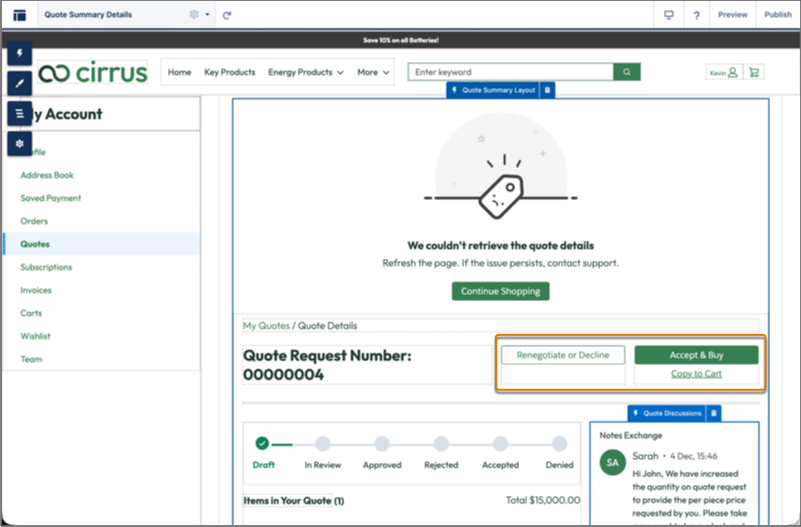The width and height of the screenshot is (801, 527).
Task: Click the Continue Shopping button
Action: [501, 291]
